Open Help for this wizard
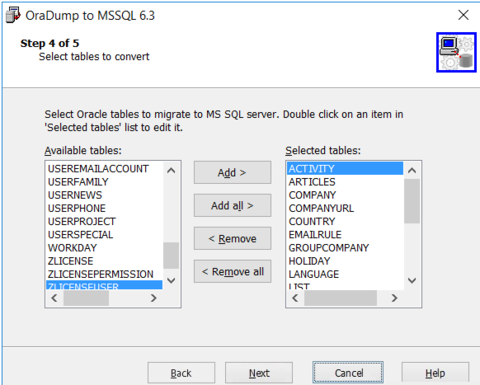This screenshot has height=385, width=480. click(435, 373)
